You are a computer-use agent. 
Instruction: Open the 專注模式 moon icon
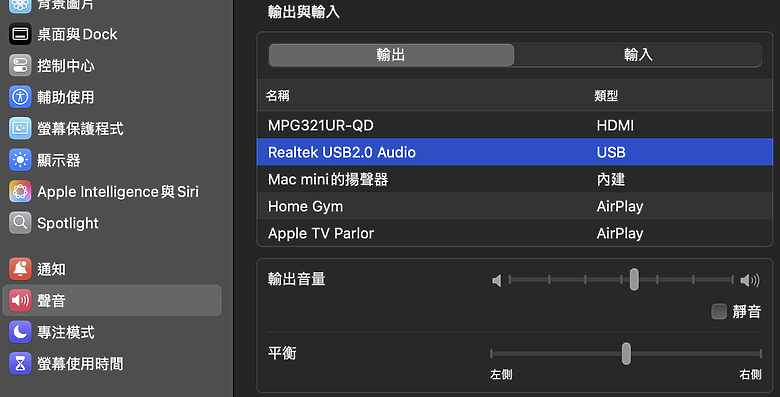[20, 332]
